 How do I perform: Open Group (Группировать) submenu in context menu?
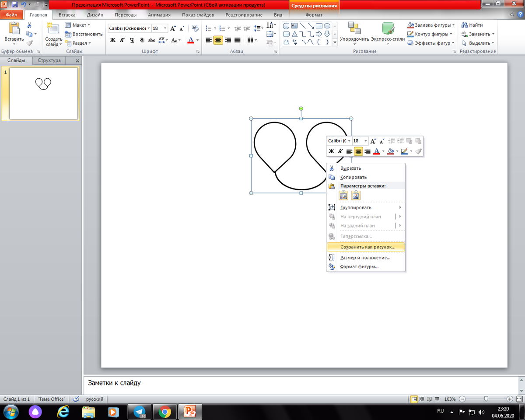coord(366,207)
